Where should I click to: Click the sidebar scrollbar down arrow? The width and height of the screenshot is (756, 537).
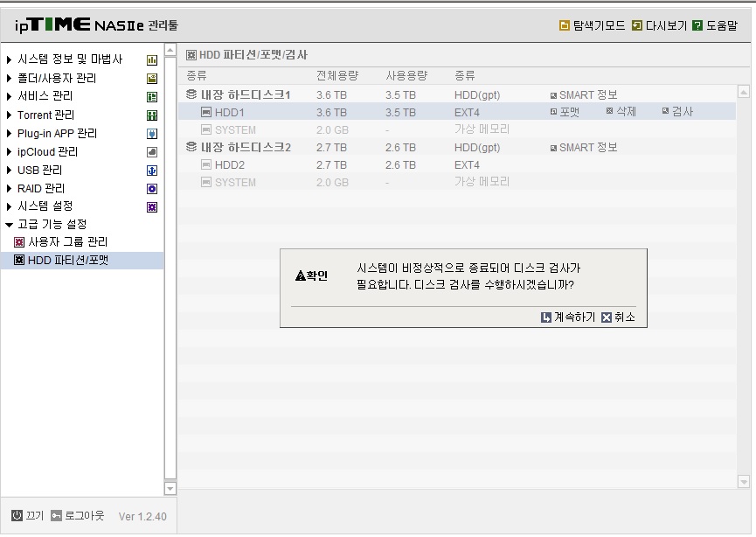(170, 488)
